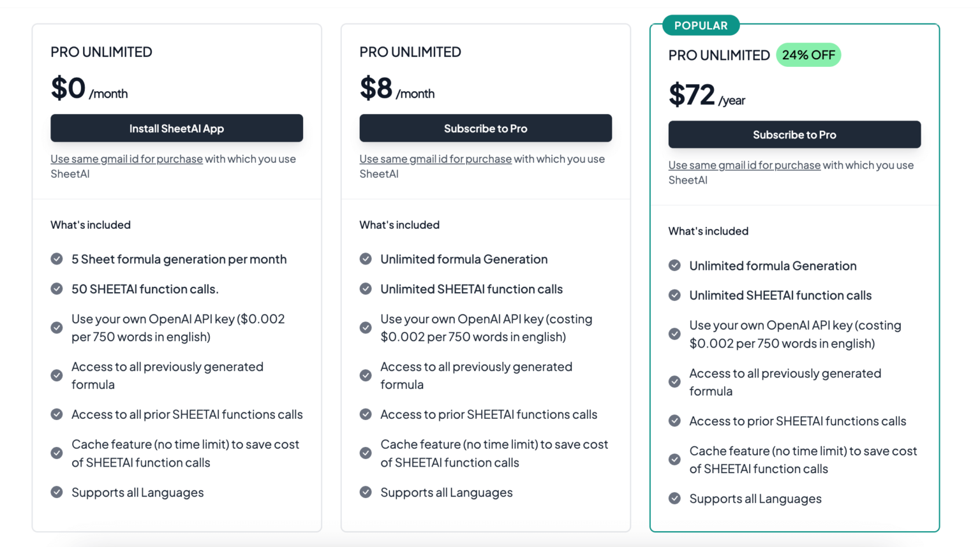The image size is (980, 547).
Task: Open 'Use same gmail id for purchase' link under free plan
Action: click(x=126, y=159)
